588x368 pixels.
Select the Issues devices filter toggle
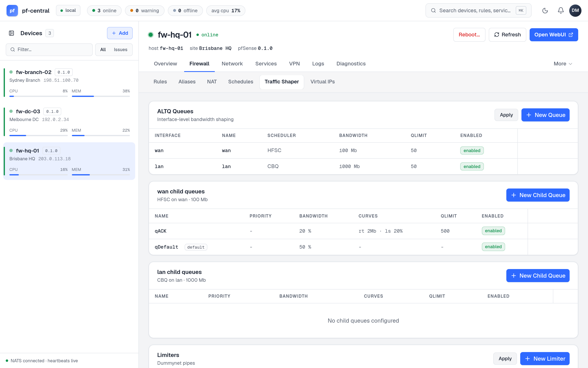(120, 50)
